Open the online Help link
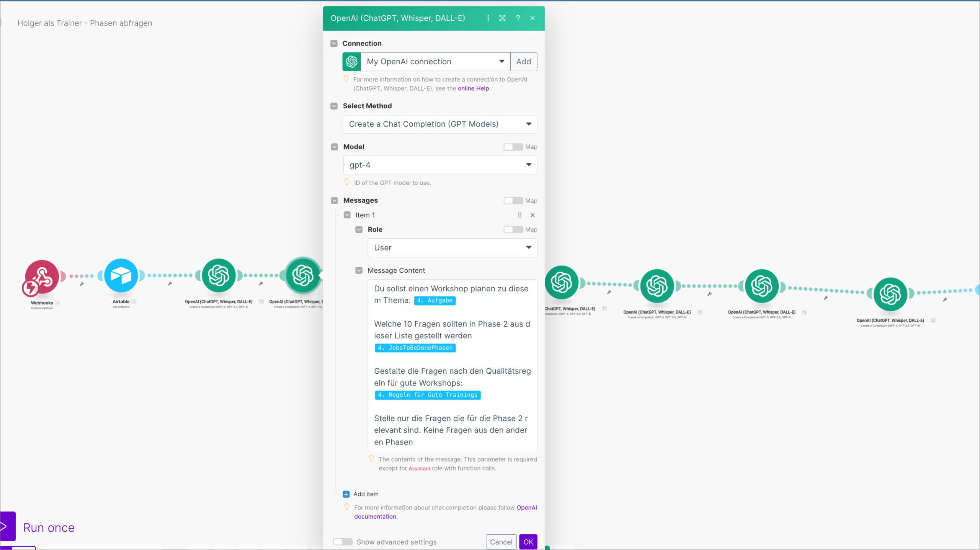980x550 pixels. click(x=473, y=88)
